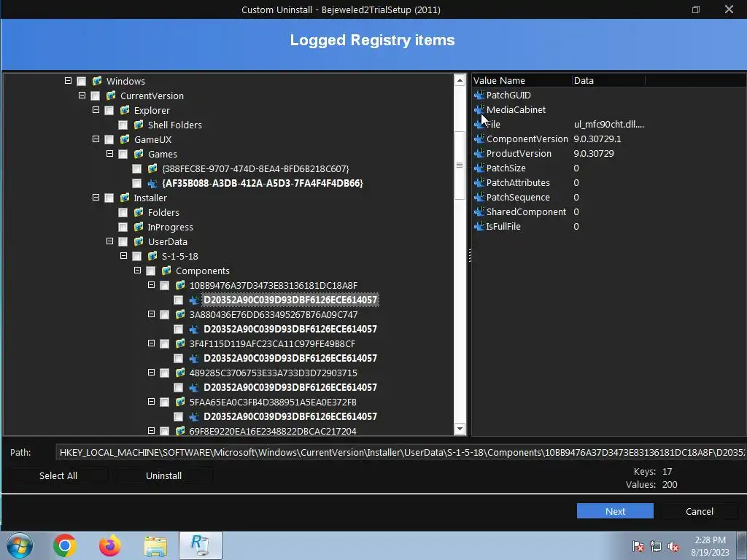Click the key icon beside Installer
This screenshot has height=560, width=747.
pos(125,198)
